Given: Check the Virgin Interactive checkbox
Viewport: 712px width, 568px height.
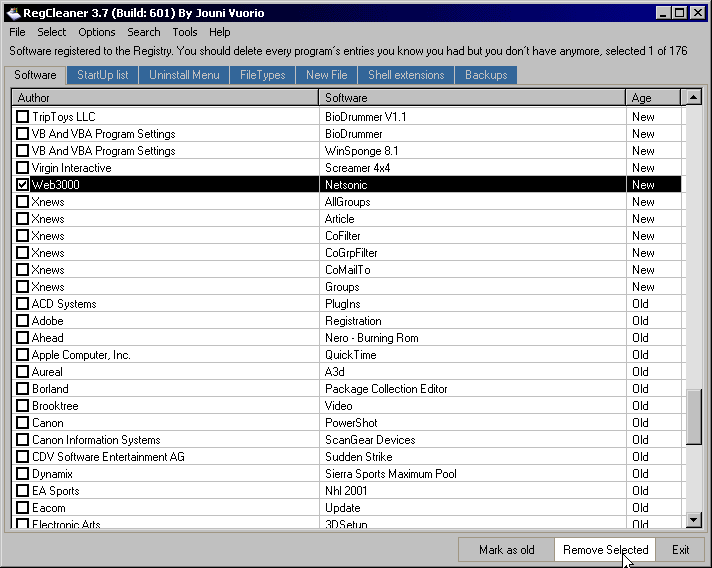Looking at the screenshot, I should [22, 168].
